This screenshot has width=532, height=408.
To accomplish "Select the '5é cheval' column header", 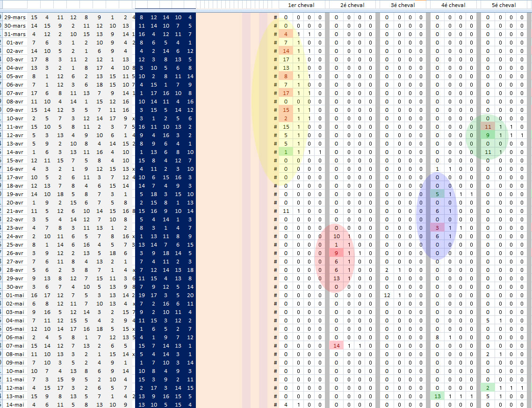I will (x=504, y=5).
